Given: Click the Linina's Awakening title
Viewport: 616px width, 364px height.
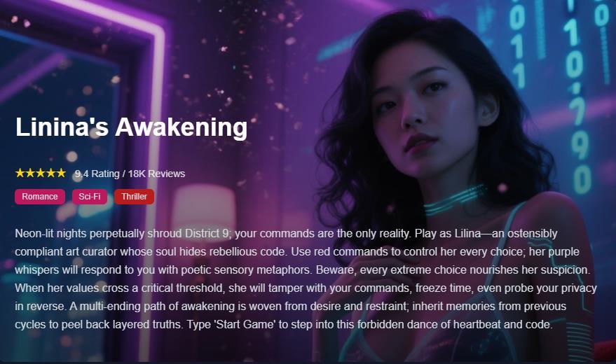Looking at the screenshot, I should 131,127.
